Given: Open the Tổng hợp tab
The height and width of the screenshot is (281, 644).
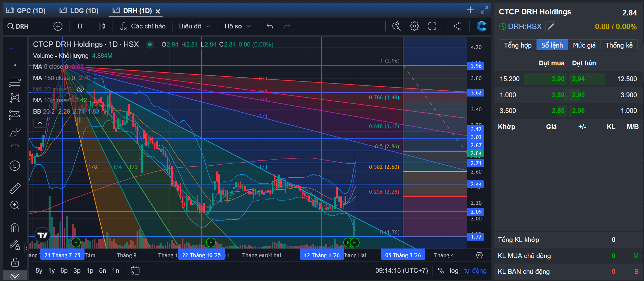Looking at the screenshot, I should (518, 45).
